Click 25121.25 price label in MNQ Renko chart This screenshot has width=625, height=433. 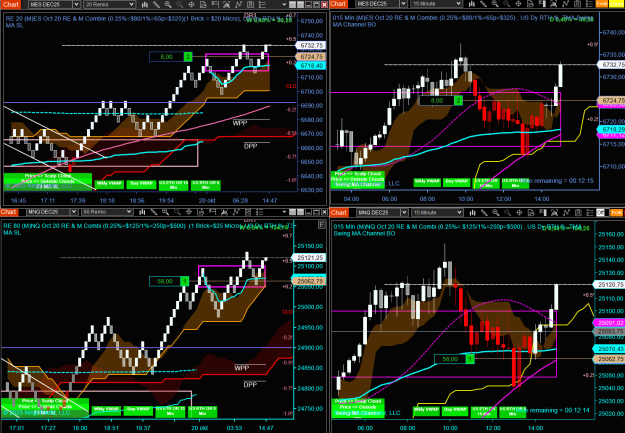pyautogui.click(x=310, y=258)
